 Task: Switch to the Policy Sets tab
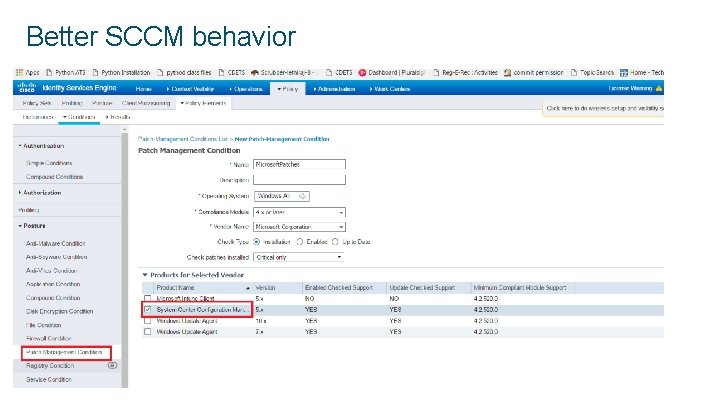tap(37, 103)
